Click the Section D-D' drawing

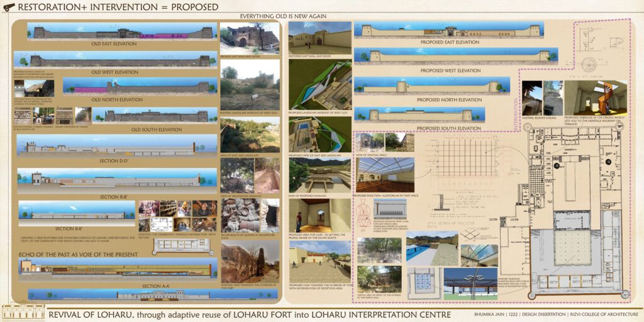click(x=117, y=146)
